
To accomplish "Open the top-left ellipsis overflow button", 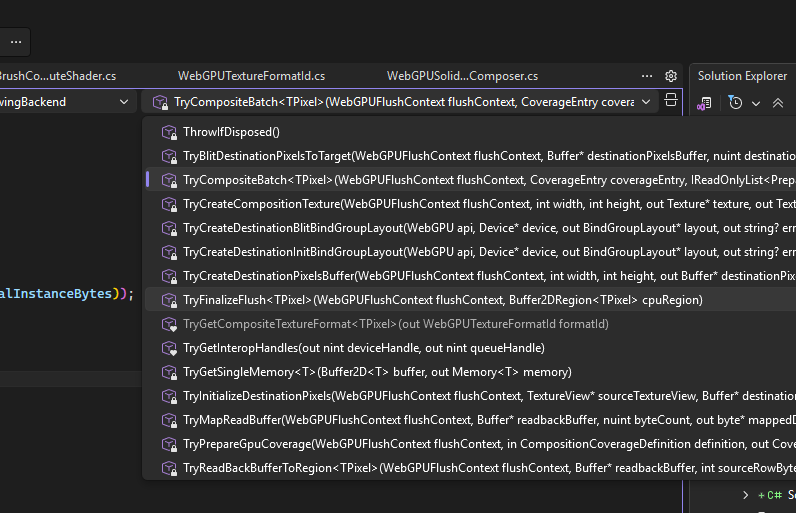I will (x=16, y=42).
